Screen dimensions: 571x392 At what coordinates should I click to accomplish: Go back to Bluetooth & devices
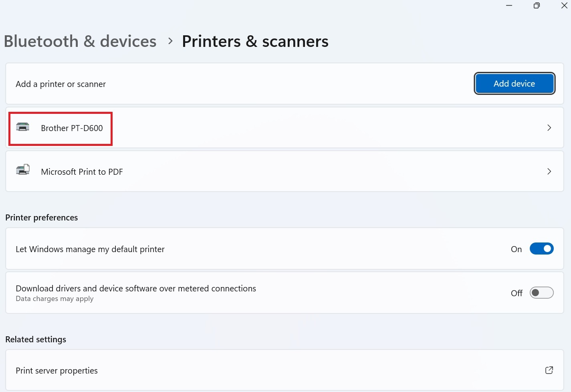(80, 41)
